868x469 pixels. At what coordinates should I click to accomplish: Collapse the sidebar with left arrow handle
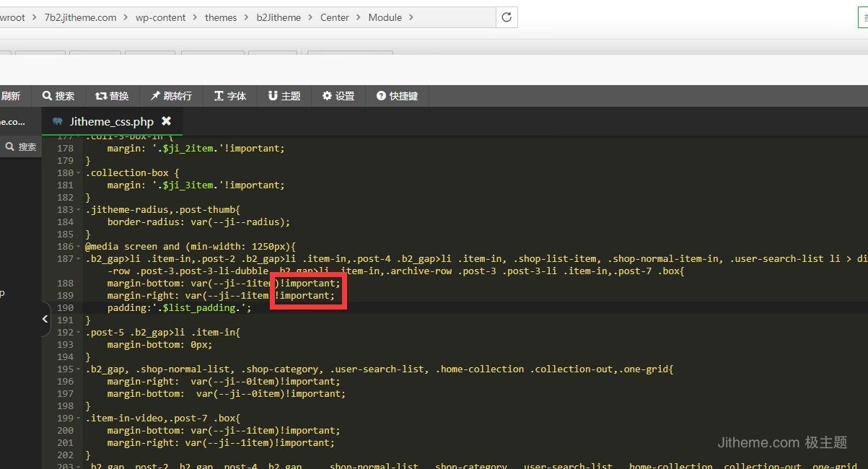pyautogui.click(x=45, y=319)
